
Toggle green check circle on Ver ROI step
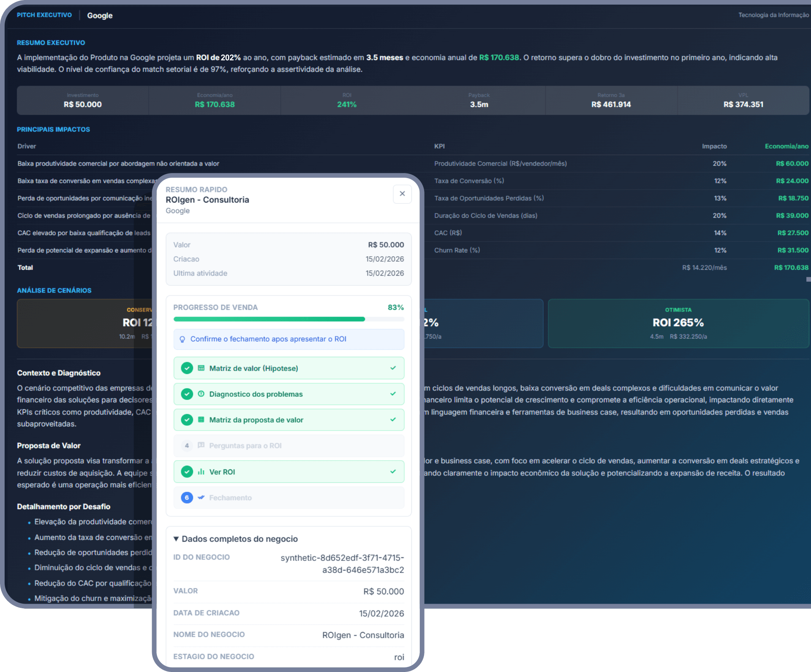click(x=187, y=471)
